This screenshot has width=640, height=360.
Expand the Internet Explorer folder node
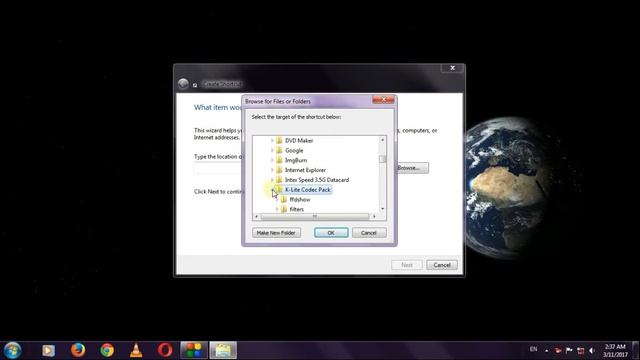pyautogui.click(x=272, y=170)
